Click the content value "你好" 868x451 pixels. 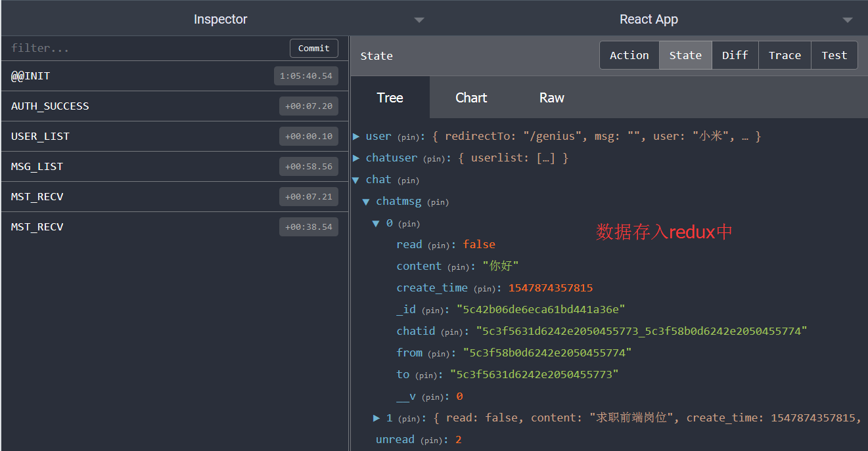tap(501, 266)
